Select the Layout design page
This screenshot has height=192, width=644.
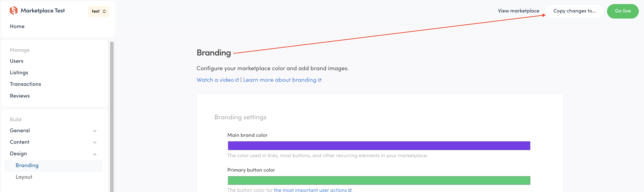pyautogui.click(x=24, y=177)
